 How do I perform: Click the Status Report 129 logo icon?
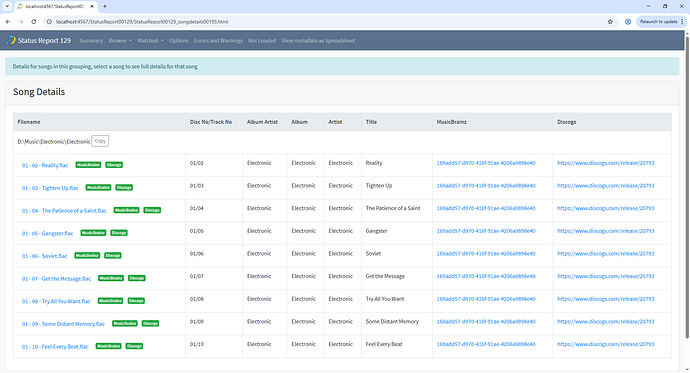(x=11, y=40)
